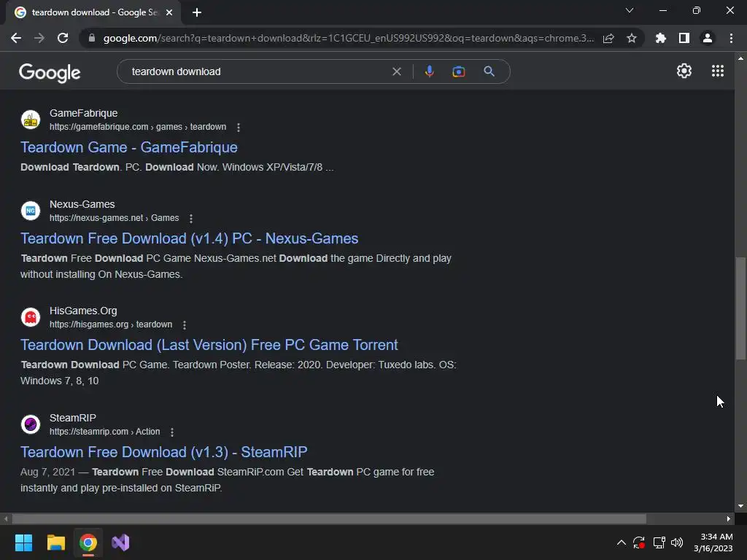
Task: Click the Chrome address bar URL
Action: coord(349,38)
